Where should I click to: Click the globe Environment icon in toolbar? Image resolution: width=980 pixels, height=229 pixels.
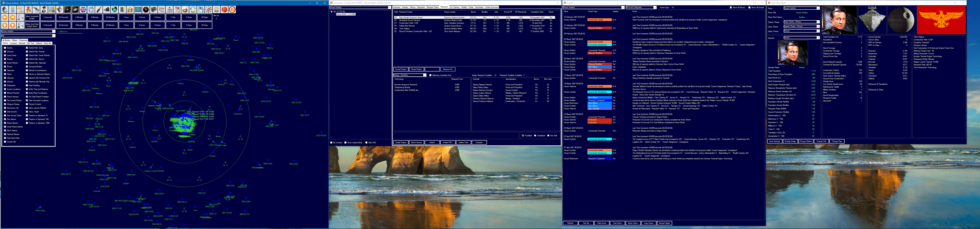[115, 9]
